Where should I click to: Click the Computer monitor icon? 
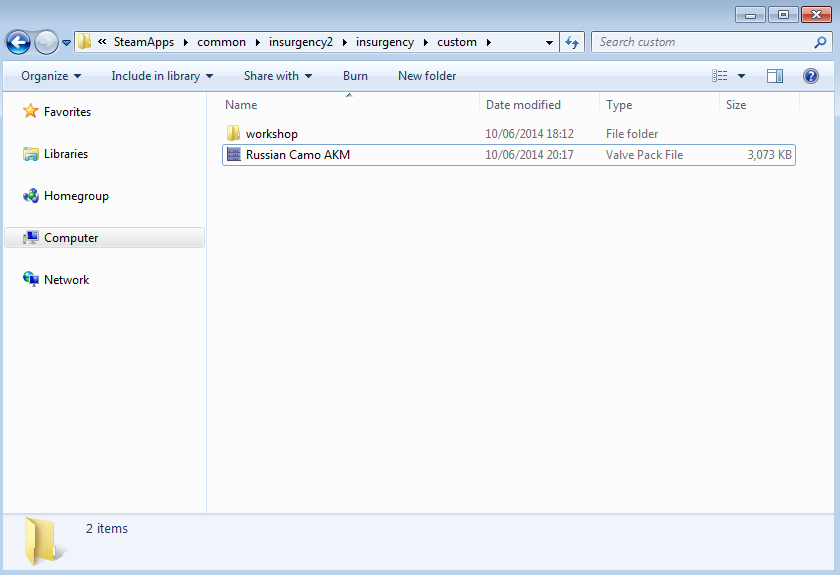(x=31, y=237)
